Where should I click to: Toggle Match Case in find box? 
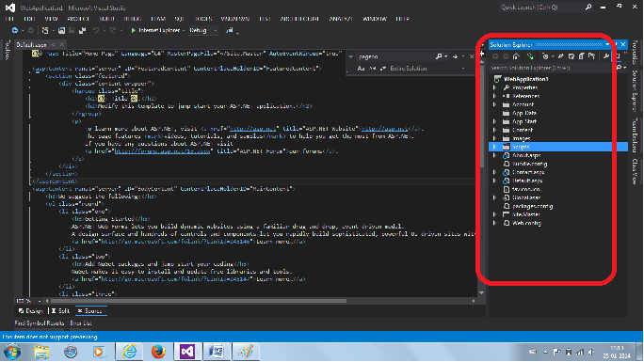[x=361, y=69]
